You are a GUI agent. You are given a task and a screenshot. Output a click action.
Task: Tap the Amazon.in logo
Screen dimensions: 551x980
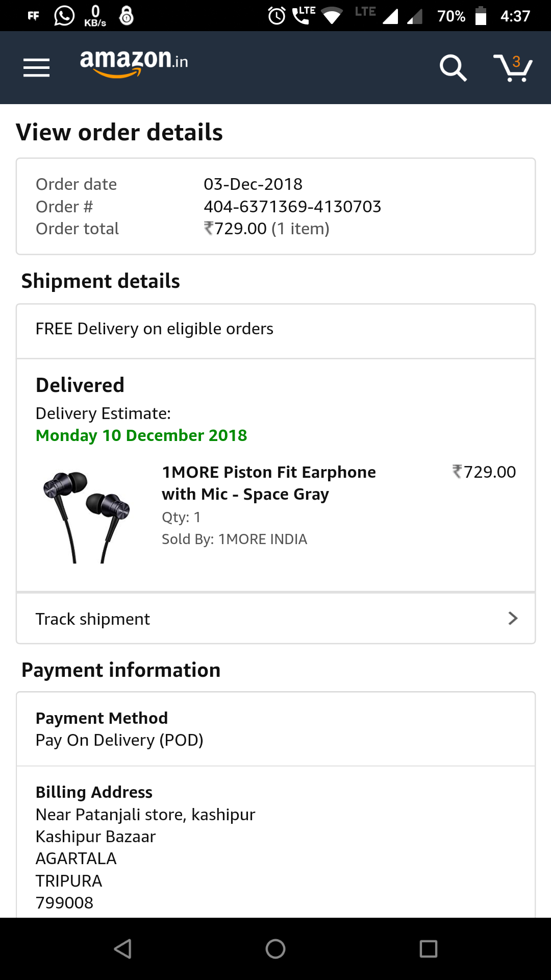[x=134, y=63]
